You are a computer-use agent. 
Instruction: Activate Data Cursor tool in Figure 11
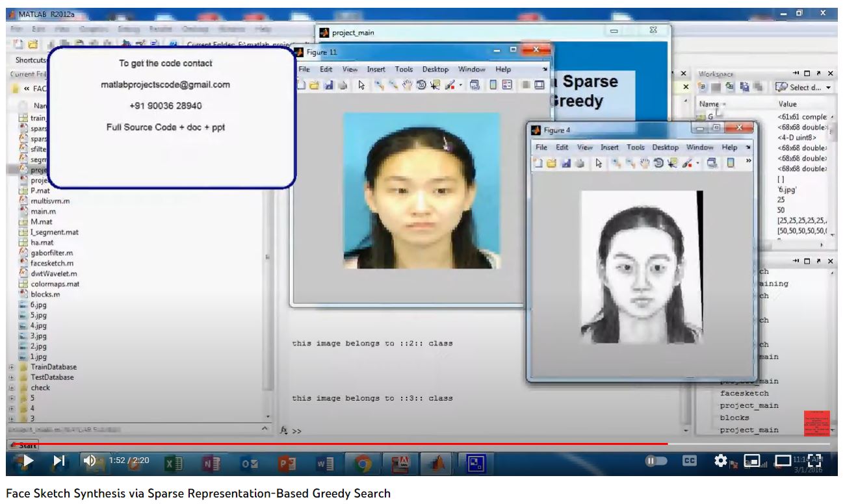[x=435, y=84]
